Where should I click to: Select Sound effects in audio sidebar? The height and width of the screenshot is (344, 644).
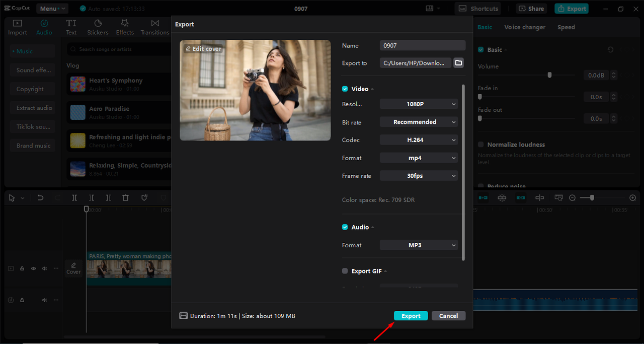pyautogui.click(x=33, y=70)
